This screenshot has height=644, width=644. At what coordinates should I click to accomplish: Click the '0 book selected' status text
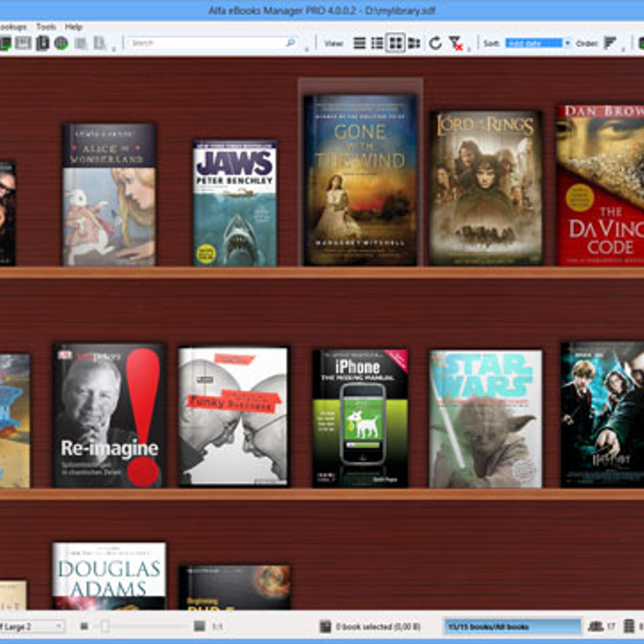click(378, 627)
